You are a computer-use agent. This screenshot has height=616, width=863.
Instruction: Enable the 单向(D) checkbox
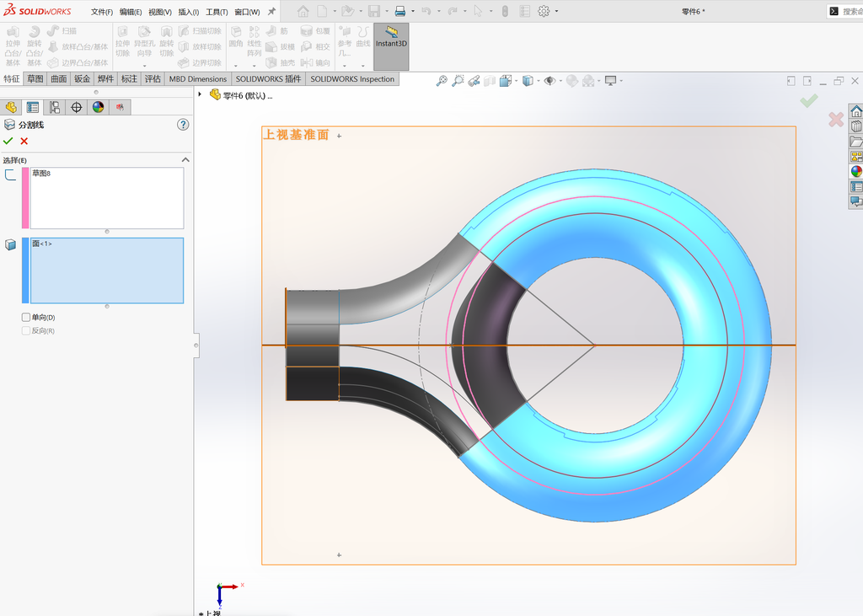pos(26,317)
